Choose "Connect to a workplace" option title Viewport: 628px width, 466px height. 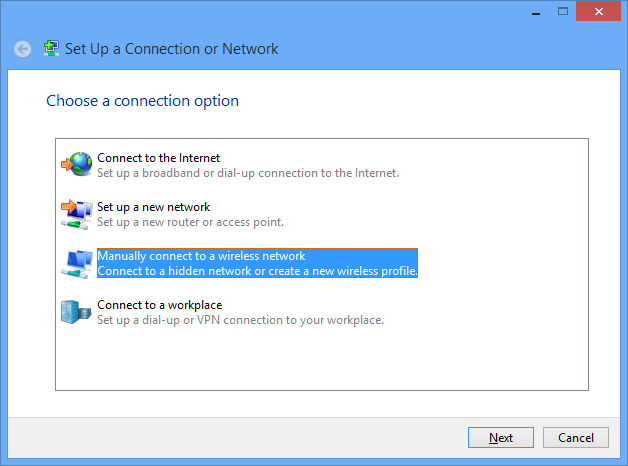(159, 305)
